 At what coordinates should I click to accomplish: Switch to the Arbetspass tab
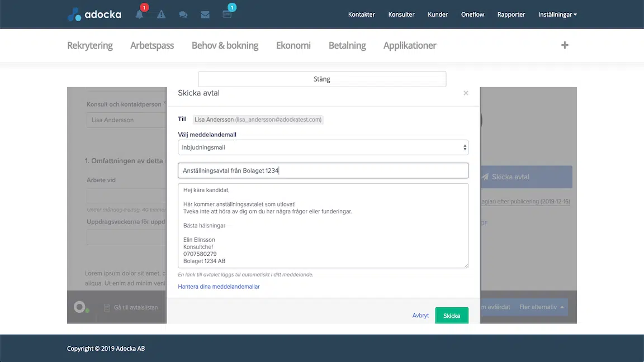[152, 46]
